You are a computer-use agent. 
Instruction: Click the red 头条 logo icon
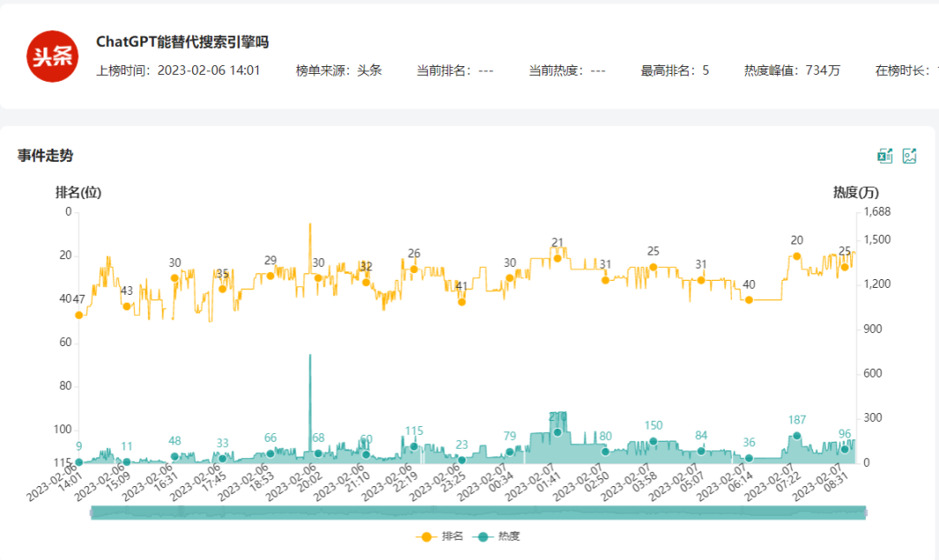point(52,56)
